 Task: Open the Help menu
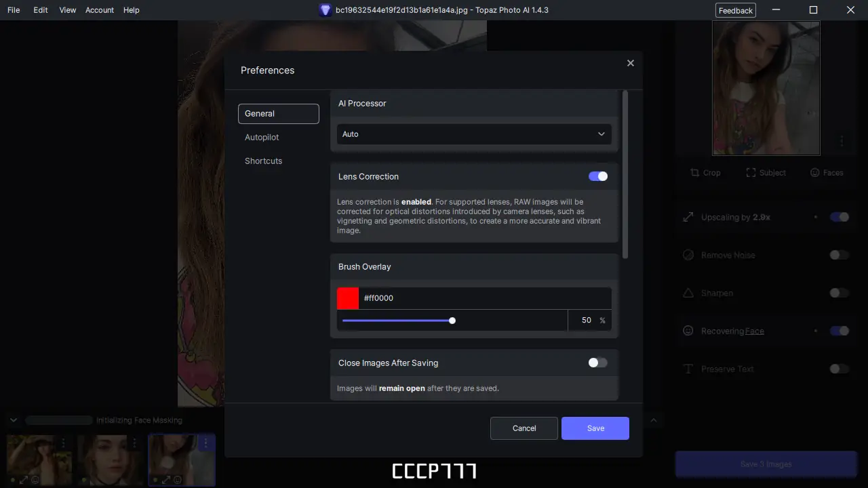tap(132, 10)
